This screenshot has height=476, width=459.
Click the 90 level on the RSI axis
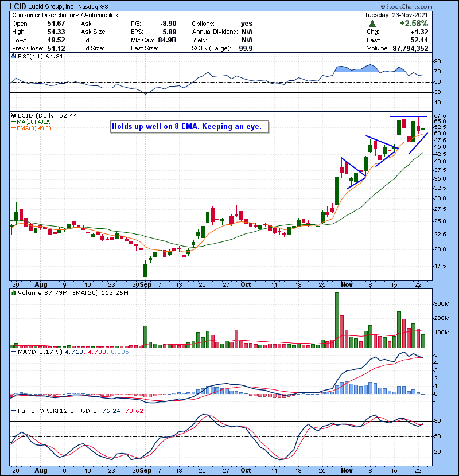pos(437,61)
